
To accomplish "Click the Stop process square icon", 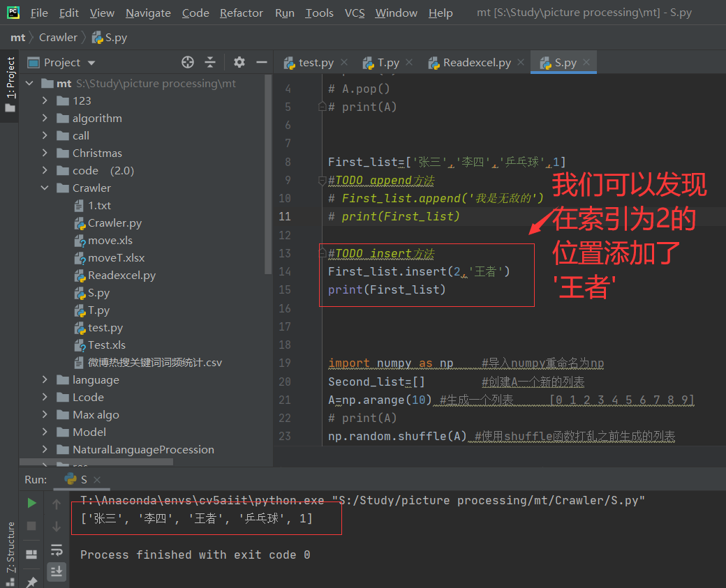I will 31,526.
